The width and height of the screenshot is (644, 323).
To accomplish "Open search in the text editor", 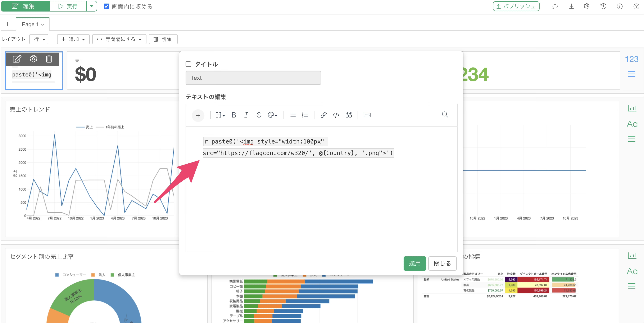I will pos(445,115).
